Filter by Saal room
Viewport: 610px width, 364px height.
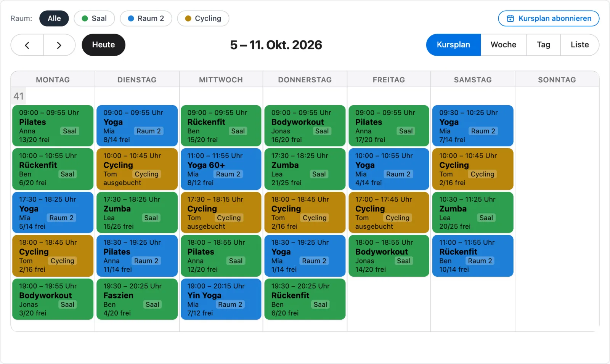(x=94, y=18)
